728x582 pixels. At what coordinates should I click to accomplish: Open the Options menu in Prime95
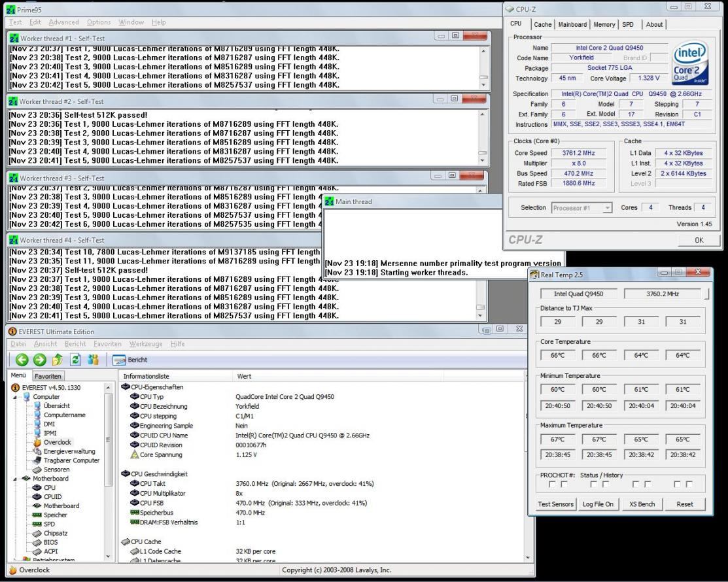99,22
